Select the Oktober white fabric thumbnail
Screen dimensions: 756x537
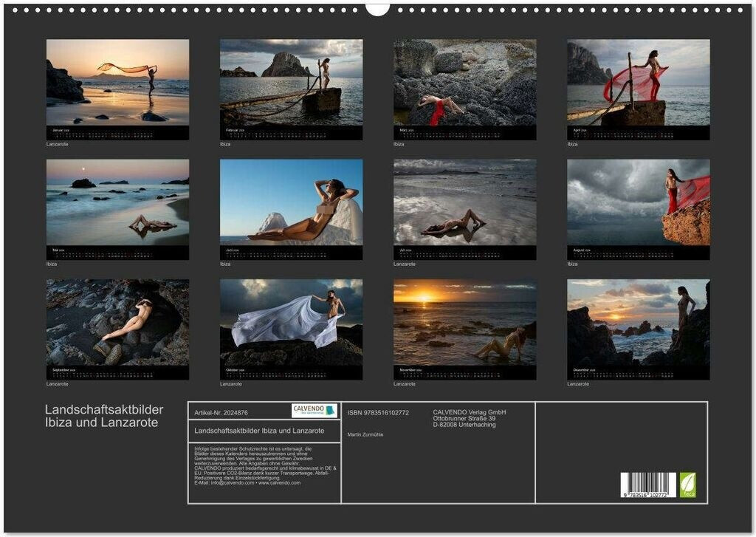[x=291, y=322]
